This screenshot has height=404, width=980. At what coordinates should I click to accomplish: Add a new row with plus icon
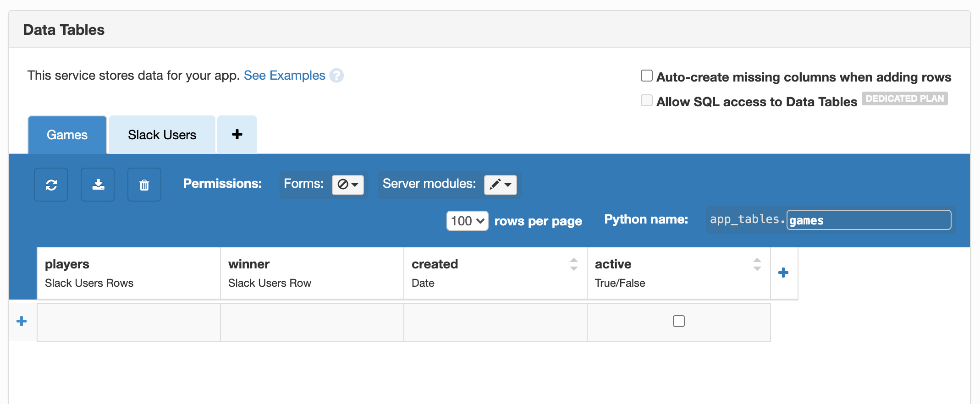[22, 322]
